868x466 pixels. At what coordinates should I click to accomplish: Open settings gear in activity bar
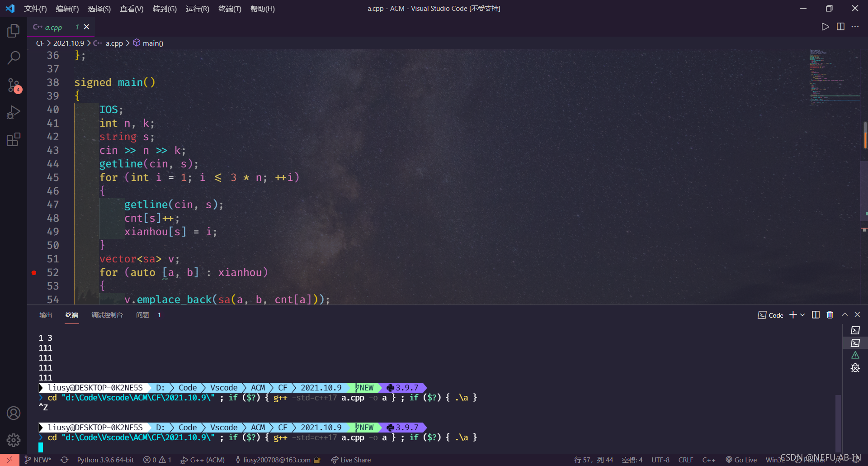point(13,440)
